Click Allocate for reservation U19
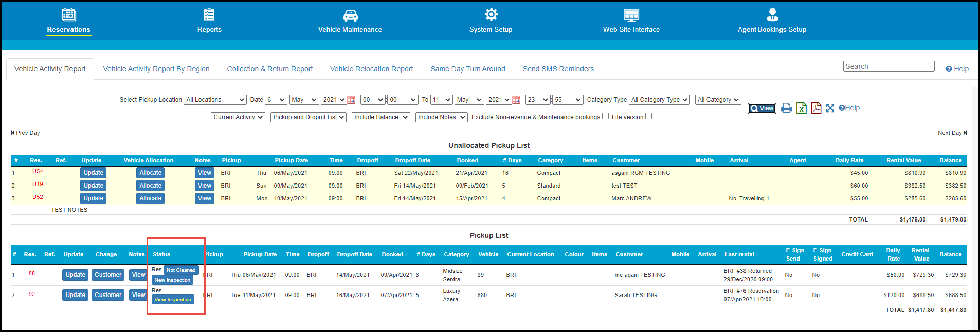This screenshot has height=332, width=980. (x=151, y=186)
